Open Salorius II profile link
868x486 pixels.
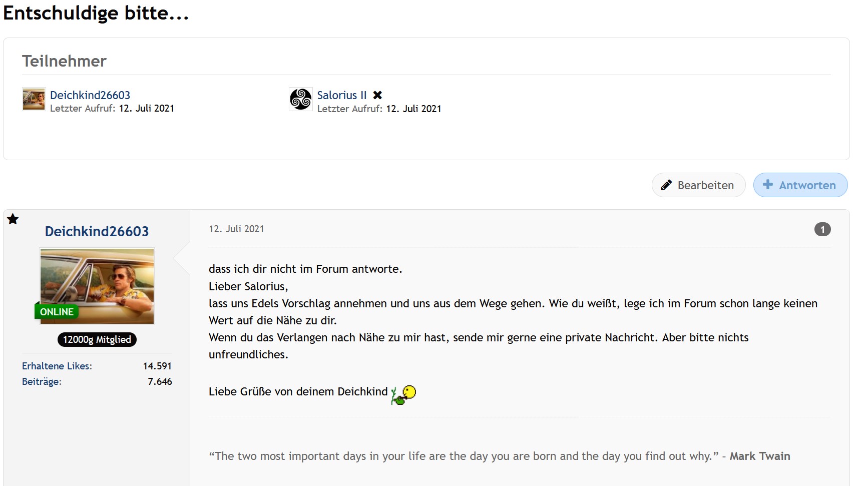[x=342, y=95]
